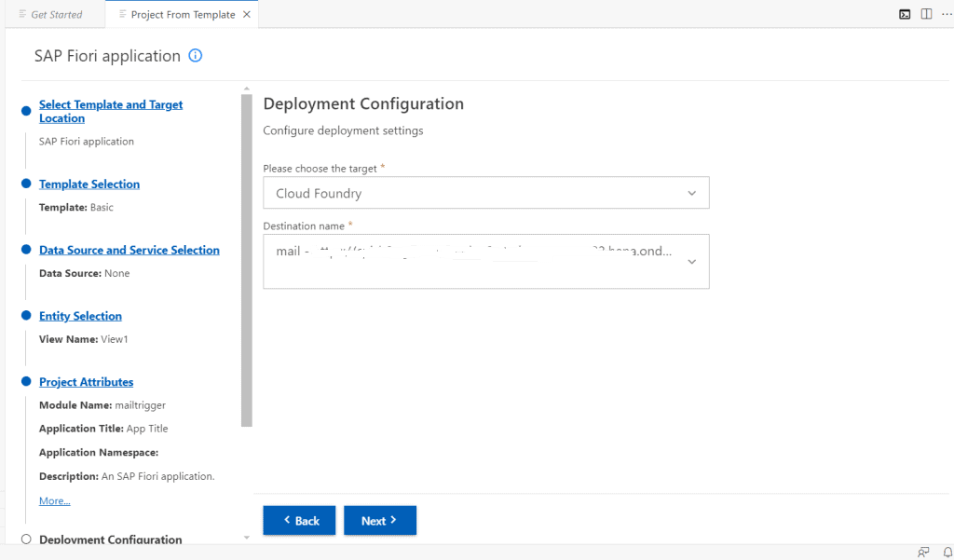Go back with the Back button

tap(299, 521)
